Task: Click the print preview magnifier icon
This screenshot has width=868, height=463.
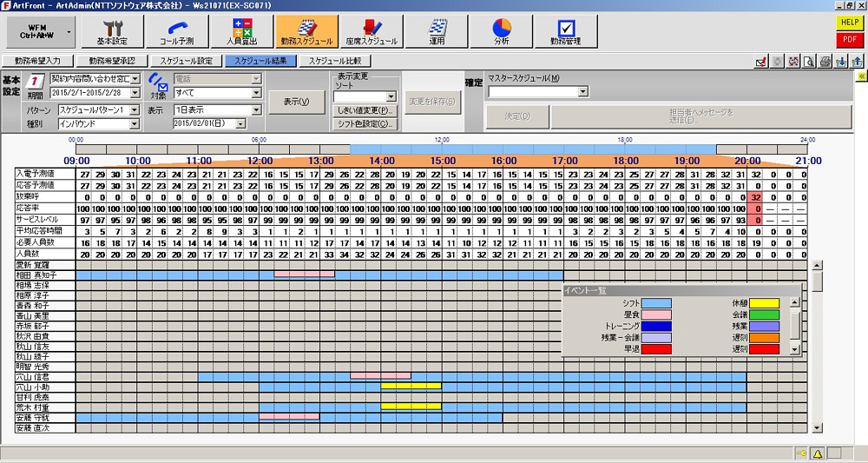Action: click(809, 62)
